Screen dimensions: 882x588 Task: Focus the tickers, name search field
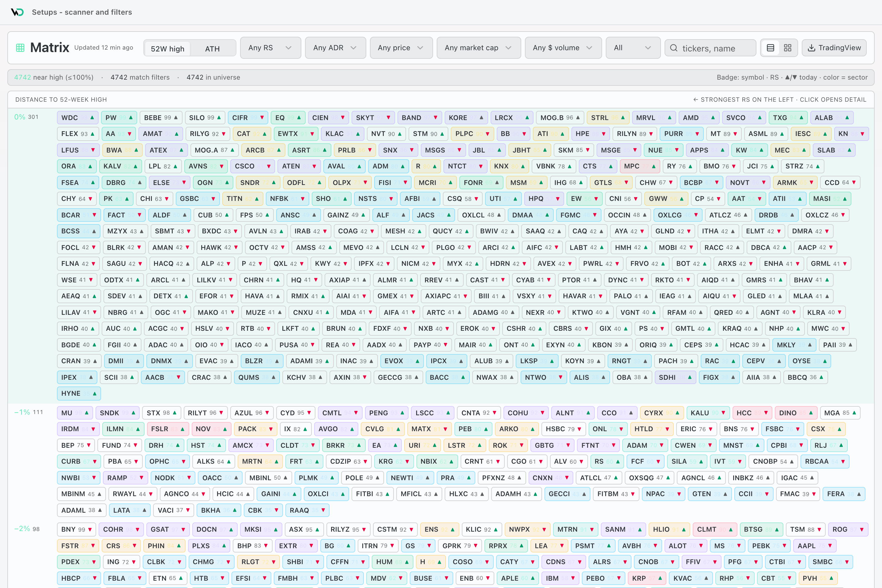point(710,48)
